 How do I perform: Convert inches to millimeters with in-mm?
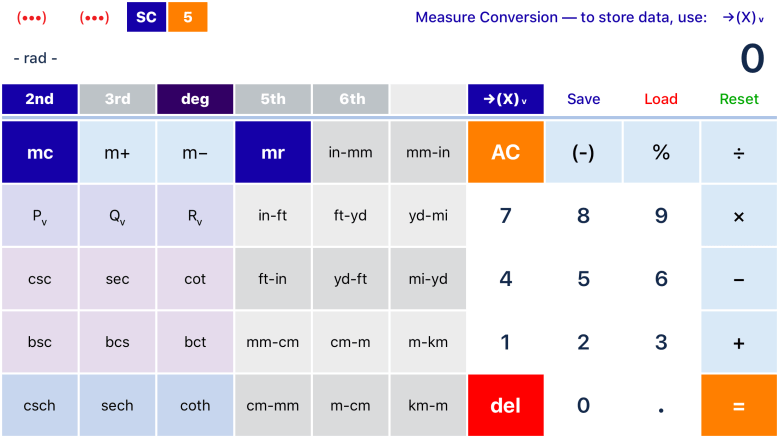pyautogui.click(x=351, y=153)
